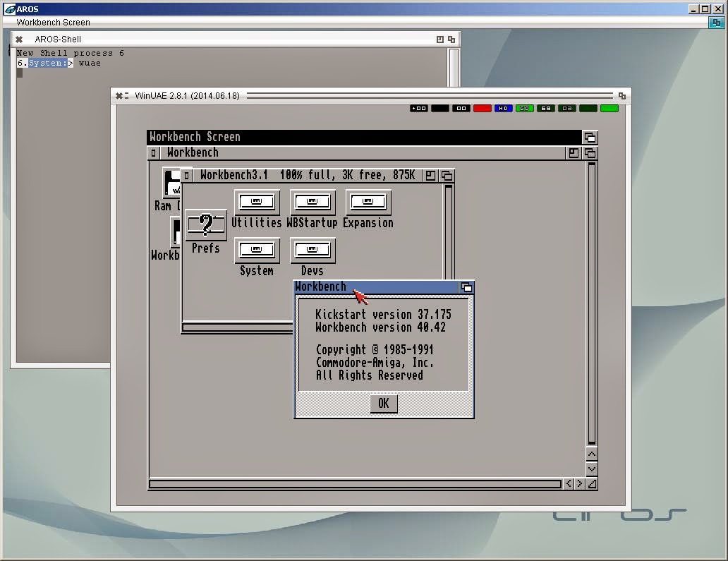Click the 'Kickstart version 37.175' text

point(384,315)
